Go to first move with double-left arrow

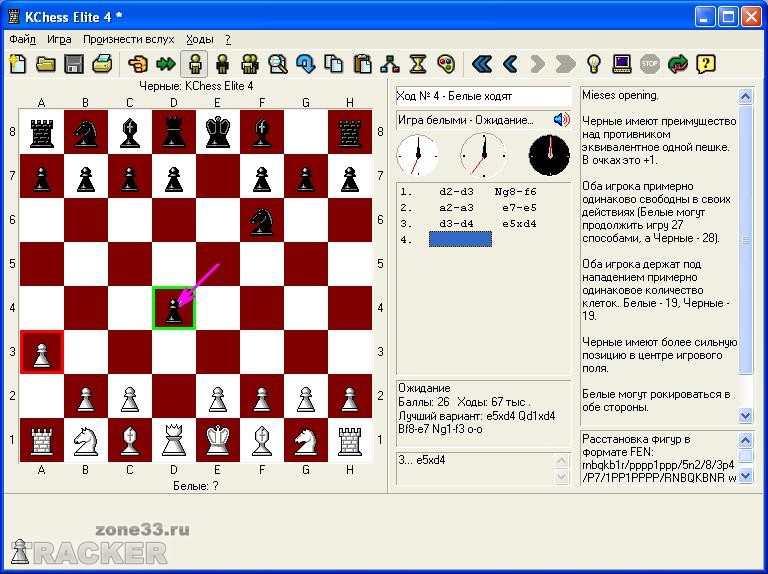pos(482,64)
